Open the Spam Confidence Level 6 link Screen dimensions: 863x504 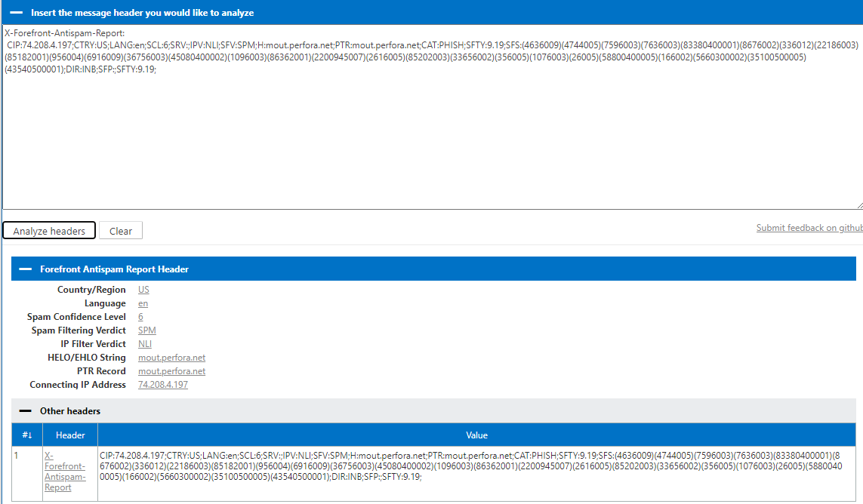(x=140, y=316)
